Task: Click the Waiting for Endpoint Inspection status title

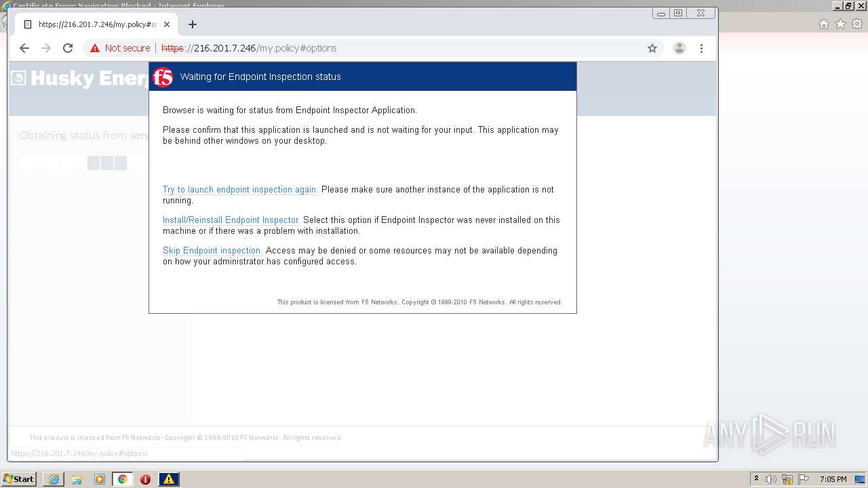Action: pyautogui.click(x=260, y=77)
